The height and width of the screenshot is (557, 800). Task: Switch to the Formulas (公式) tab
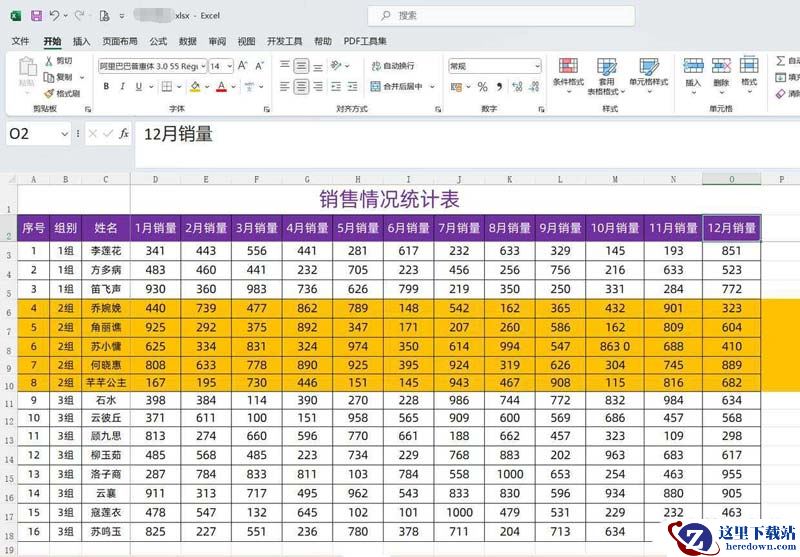pos(158,41)
